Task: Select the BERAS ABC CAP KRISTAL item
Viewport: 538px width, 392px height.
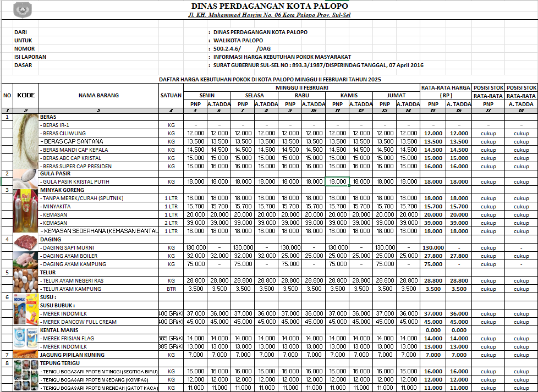Action: pos(70,158)
